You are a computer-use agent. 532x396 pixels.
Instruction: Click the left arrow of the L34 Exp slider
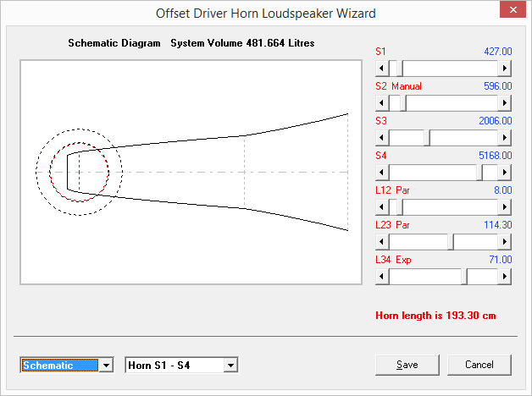(382, 276)
